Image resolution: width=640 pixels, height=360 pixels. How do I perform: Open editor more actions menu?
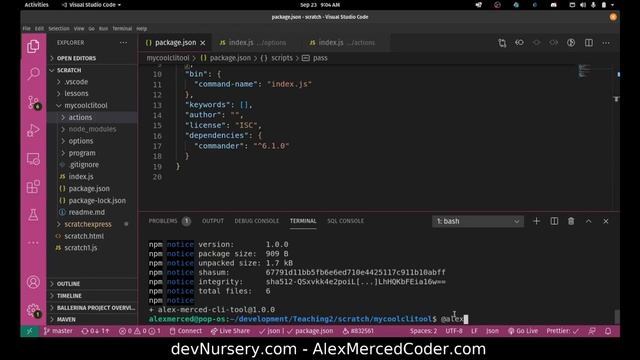(606, 42)
